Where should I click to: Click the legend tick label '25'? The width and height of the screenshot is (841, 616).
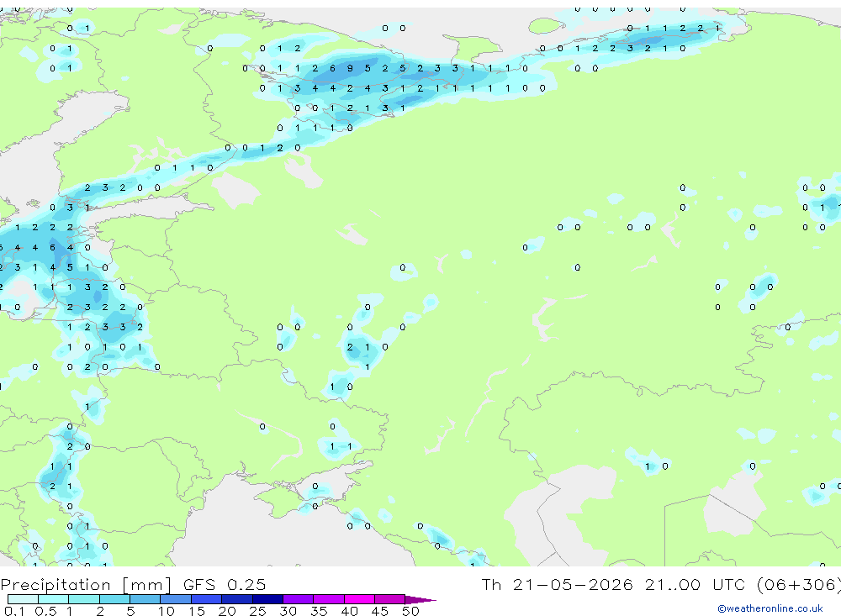[257, 611]
